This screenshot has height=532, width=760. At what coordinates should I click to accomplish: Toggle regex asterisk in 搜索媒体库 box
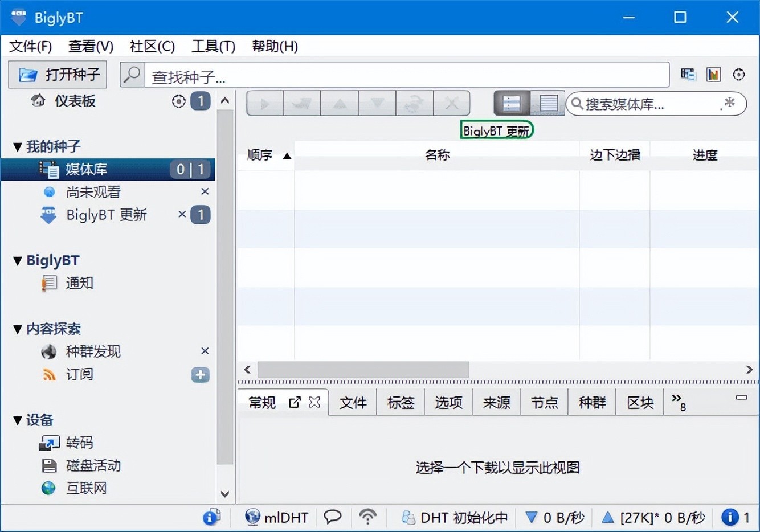pyautogui.click(x=728, y=103)
